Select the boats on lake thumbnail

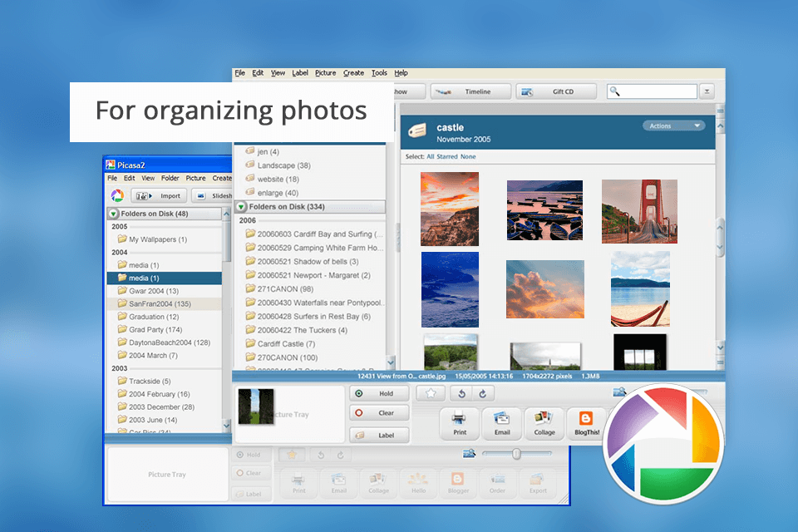544,210
